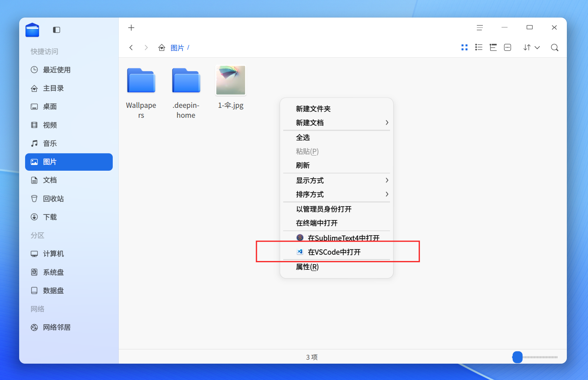
Task: Open the sort order dropdown
Action: click(x=531, y=48)
